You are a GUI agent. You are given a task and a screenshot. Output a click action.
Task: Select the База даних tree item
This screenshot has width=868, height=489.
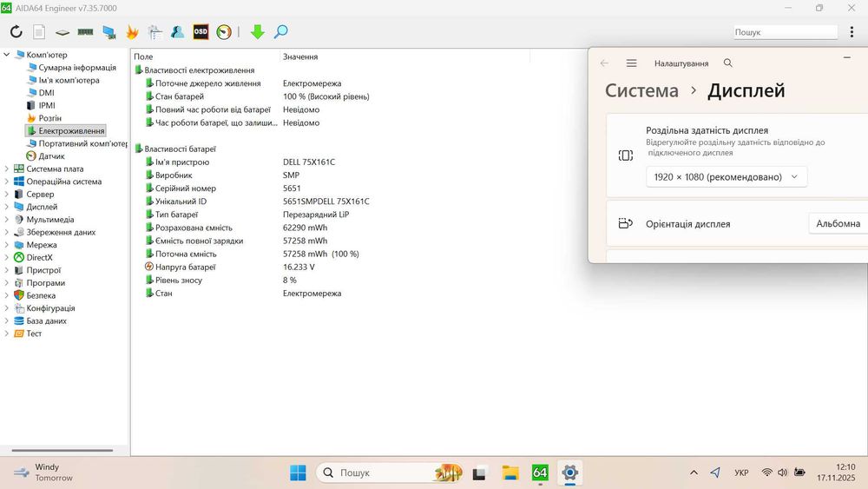(46, 321)
